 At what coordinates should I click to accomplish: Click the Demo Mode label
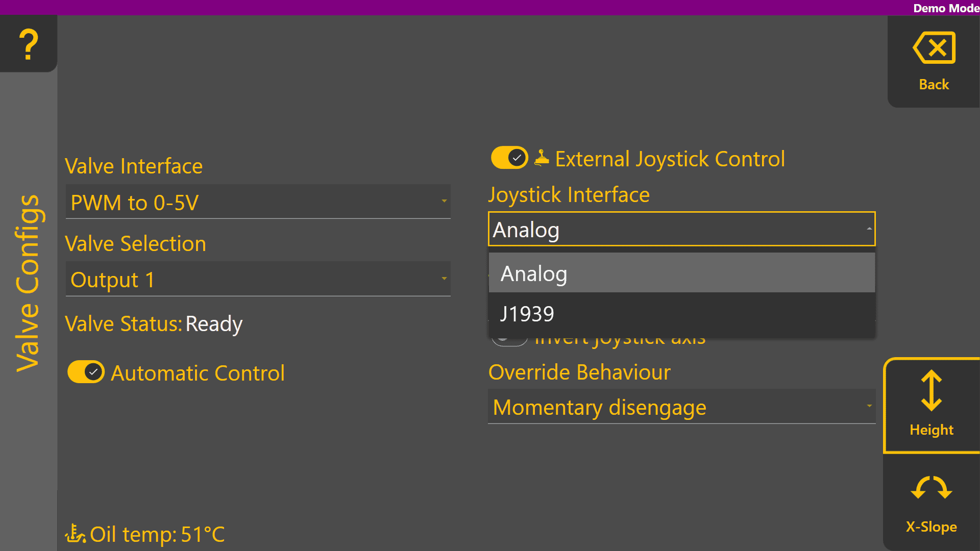click(x=945, y=8)
